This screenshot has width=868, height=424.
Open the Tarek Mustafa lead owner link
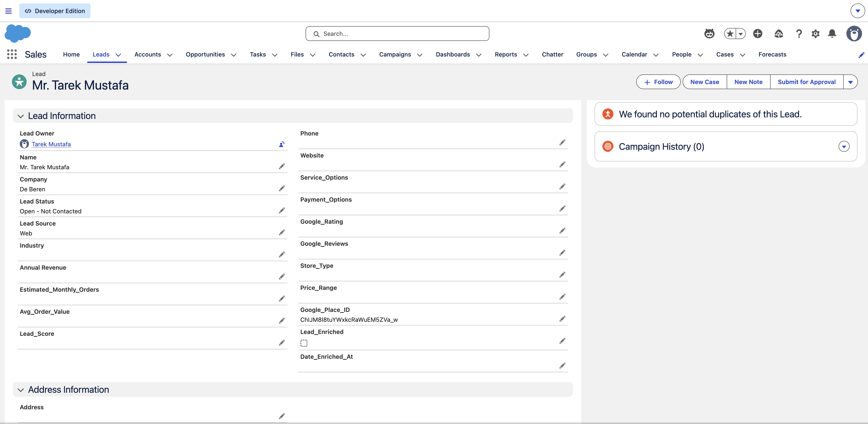pos(51,144)
